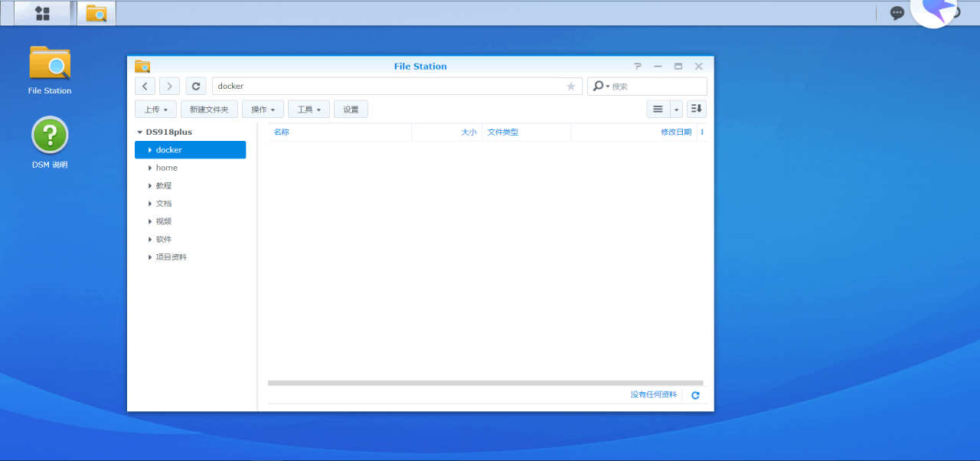Refresh list via the bottom-right reload icon
980x461 pixels.
pyautogui.click(x=696, y=395)
